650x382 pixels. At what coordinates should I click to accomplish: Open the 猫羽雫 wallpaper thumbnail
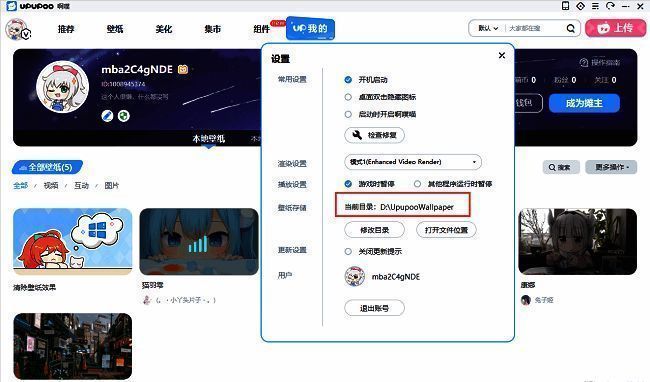199,242
